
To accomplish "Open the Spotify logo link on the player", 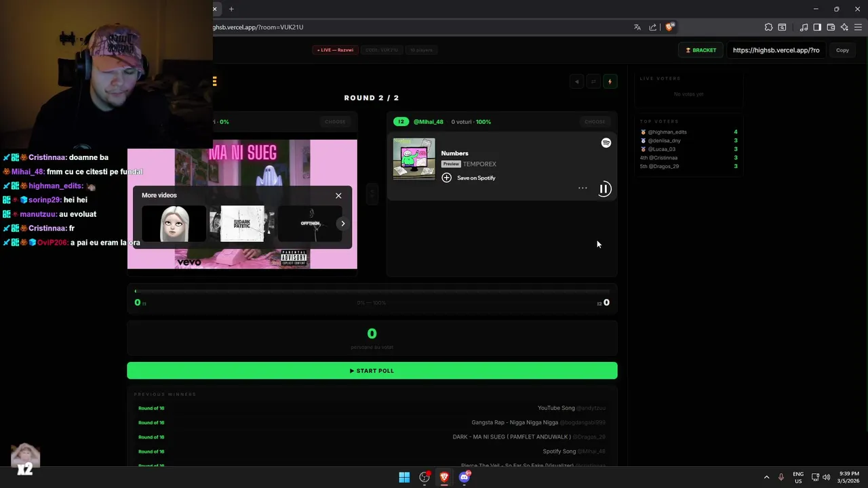I will pos(606,143).
